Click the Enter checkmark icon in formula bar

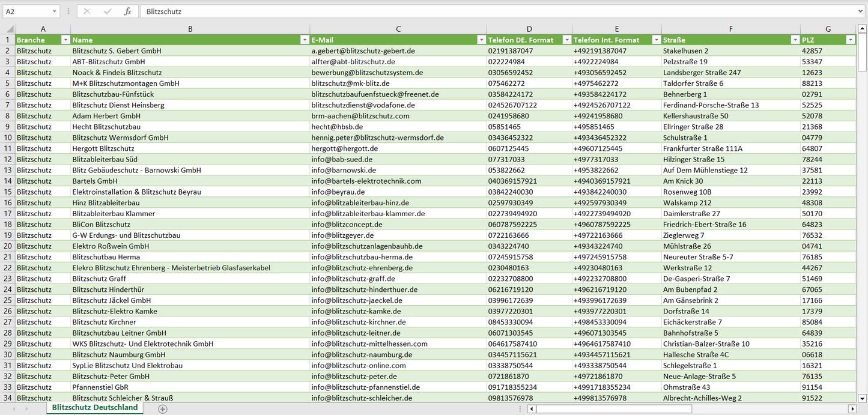pos(108,11)
